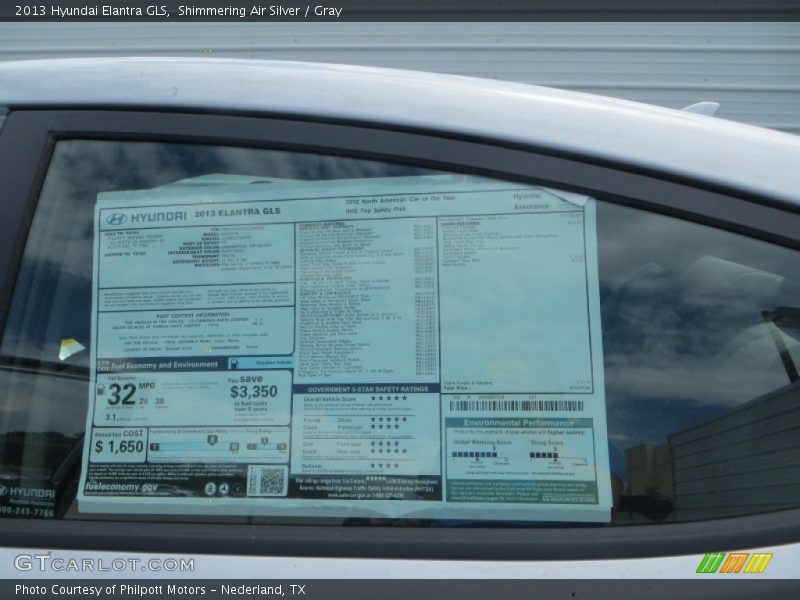Click the Hyundai dealer decal on the window corner
The image size is (800, 600).
tap(27, 500)
